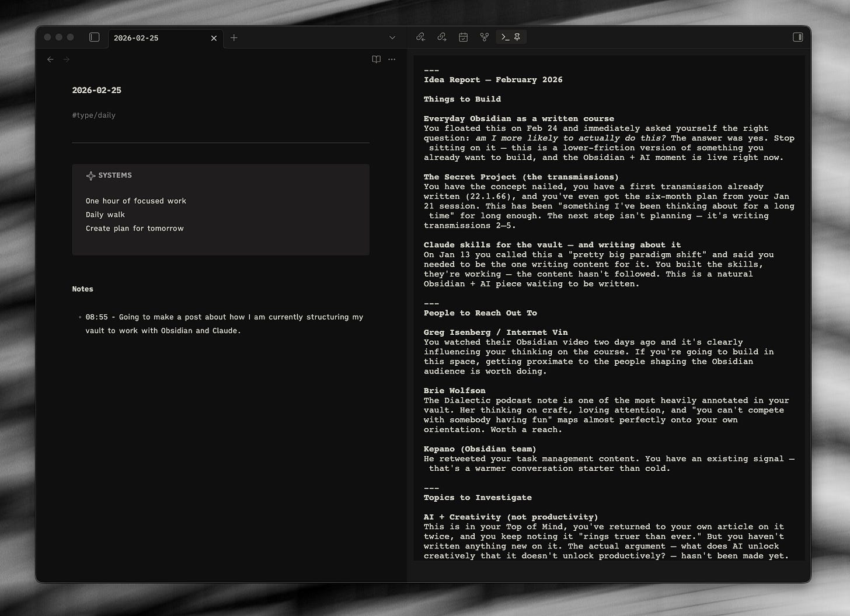Viewport: 850px width, 616px height.
Task: Toggle the left sidebar panel
Action: [x=95, y=37]
